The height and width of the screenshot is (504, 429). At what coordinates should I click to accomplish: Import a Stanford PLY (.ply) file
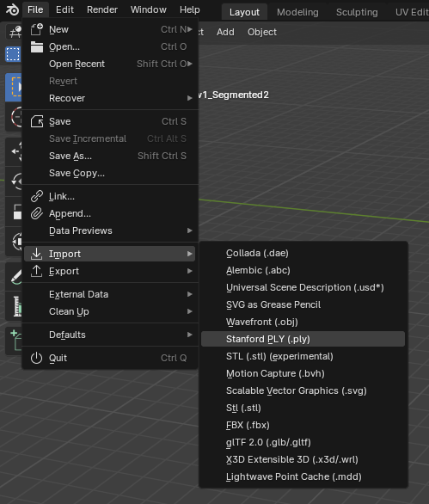click(303, 339)
